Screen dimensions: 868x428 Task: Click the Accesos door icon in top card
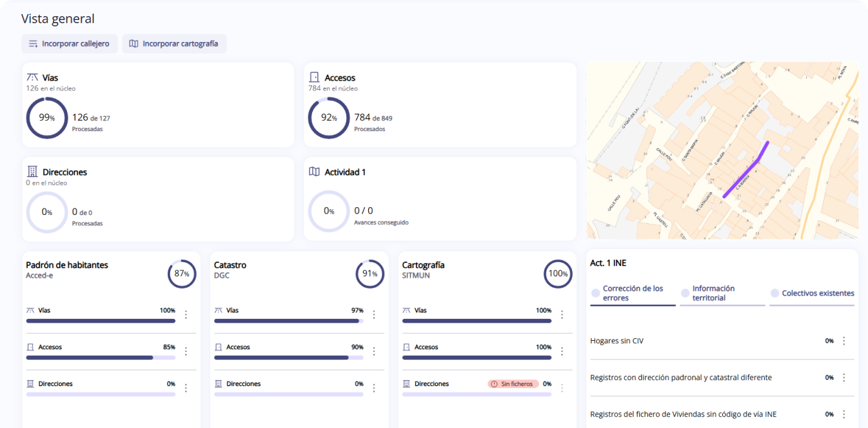tap(315, 77)
